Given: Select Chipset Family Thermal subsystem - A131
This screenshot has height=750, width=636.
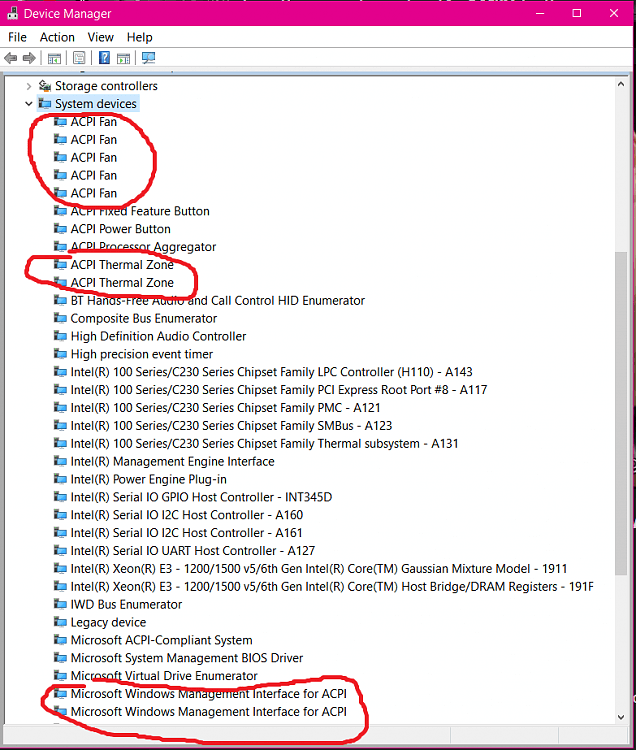Looking at the screenshot, I should pyautogui.click(x=264, y=443).
